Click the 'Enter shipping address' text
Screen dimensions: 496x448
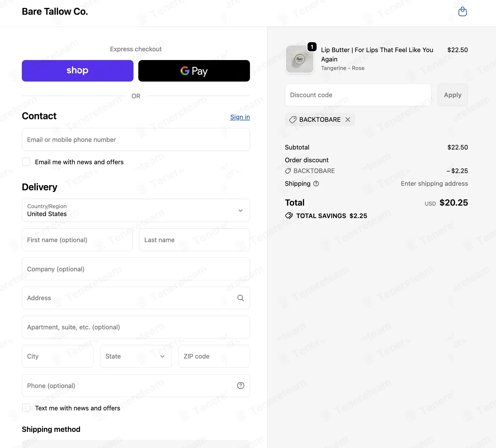pyautogui.click(x=434, y=184)
